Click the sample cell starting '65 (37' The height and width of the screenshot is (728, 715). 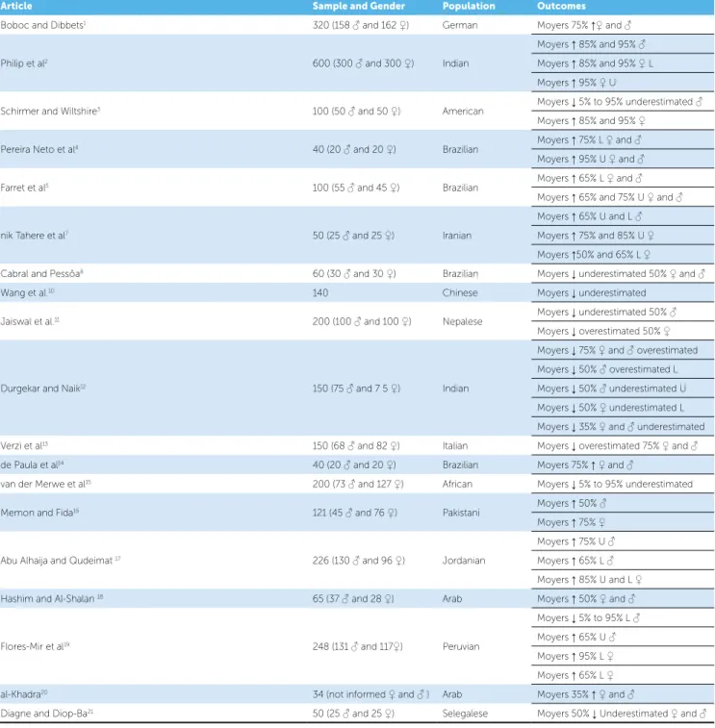pos(353,598)
